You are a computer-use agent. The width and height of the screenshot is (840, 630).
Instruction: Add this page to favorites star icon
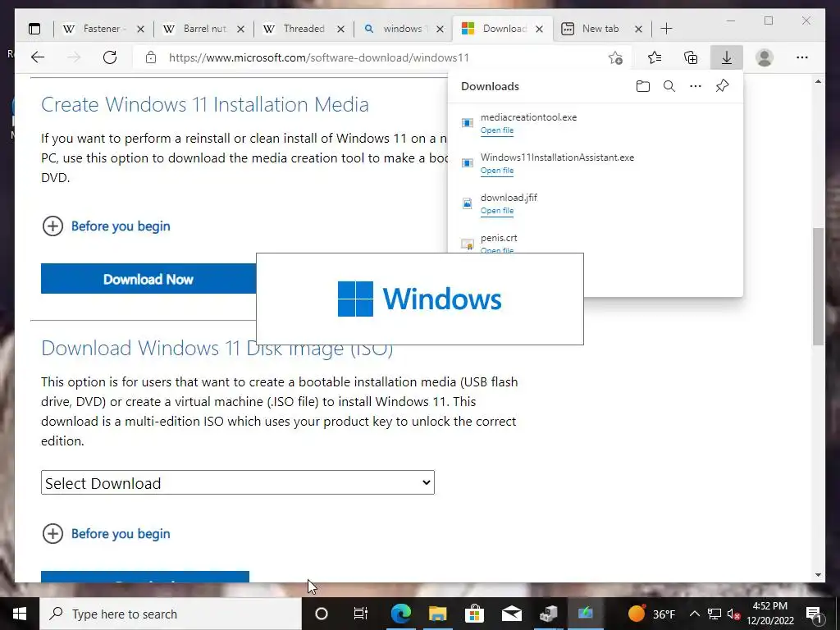tap(615, 58)
